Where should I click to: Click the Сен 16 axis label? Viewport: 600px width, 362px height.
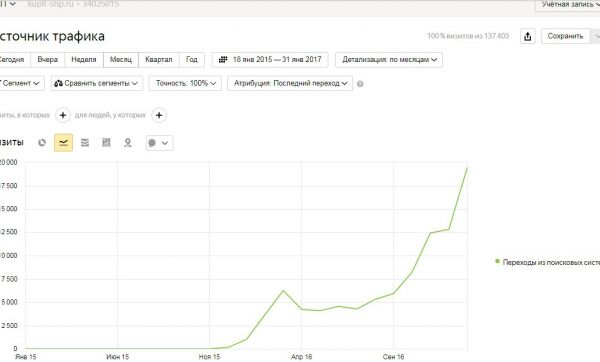click(393, 357)
